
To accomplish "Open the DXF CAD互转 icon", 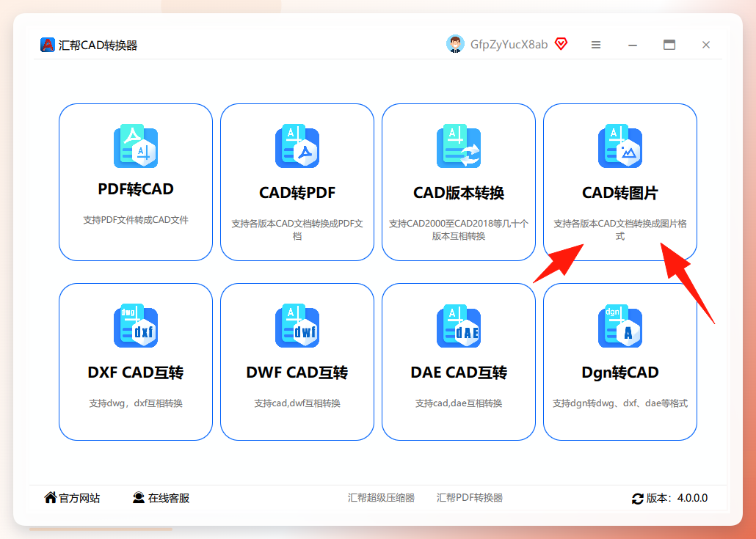I will pyautogui.click(x=136, y=326).
